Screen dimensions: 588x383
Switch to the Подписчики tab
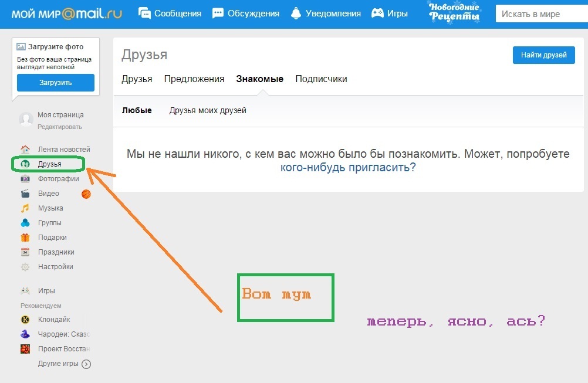point(321,79)
